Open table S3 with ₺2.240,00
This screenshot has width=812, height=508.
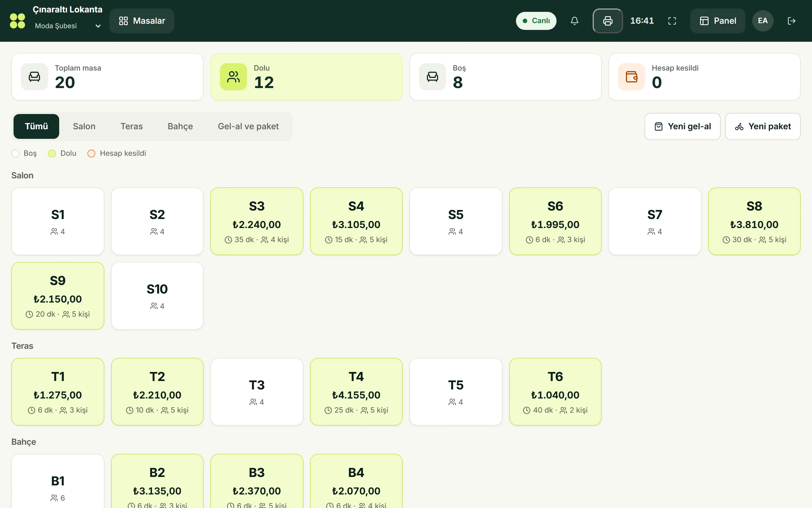[257, 221]
